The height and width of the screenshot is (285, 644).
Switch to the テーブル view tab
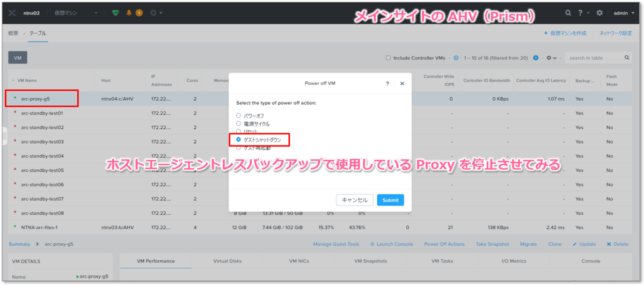(x=38, y=33)
